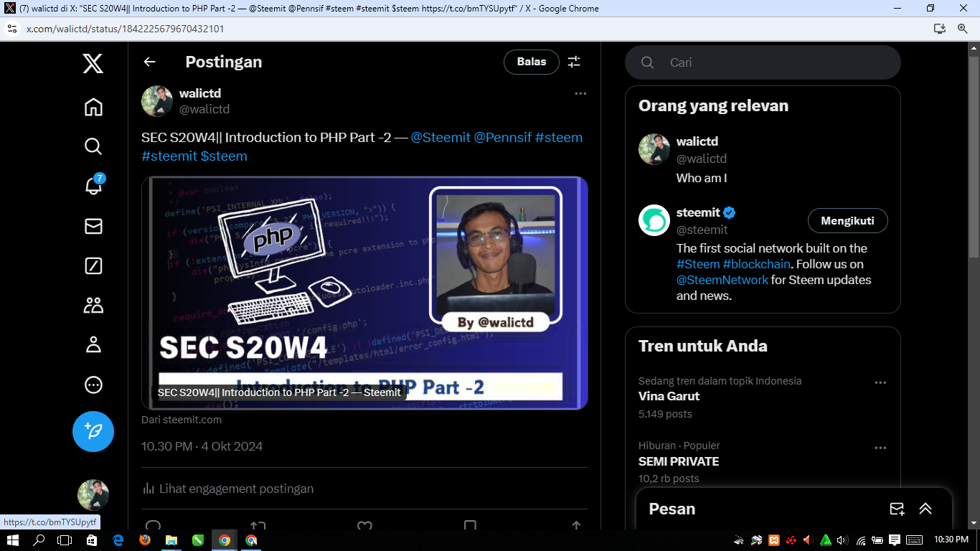
Task: Open the #blockchain hashtag in steemit bio
Action: click(x=756, y=264)
